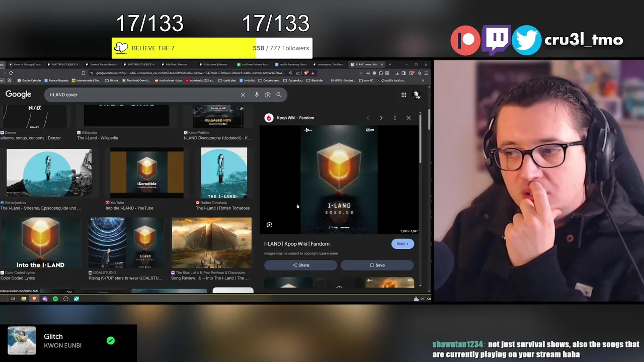This screenshot has width=644, height=362.
Task: Go to the previous image in the preview panel
Action: [368, 118]
